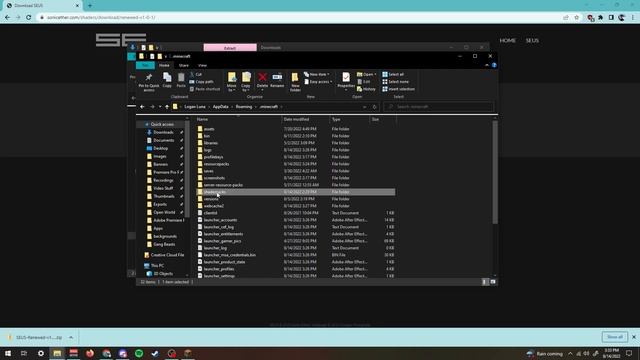
Task: Bookmark this page with star icon
Action: coord(576,18)
